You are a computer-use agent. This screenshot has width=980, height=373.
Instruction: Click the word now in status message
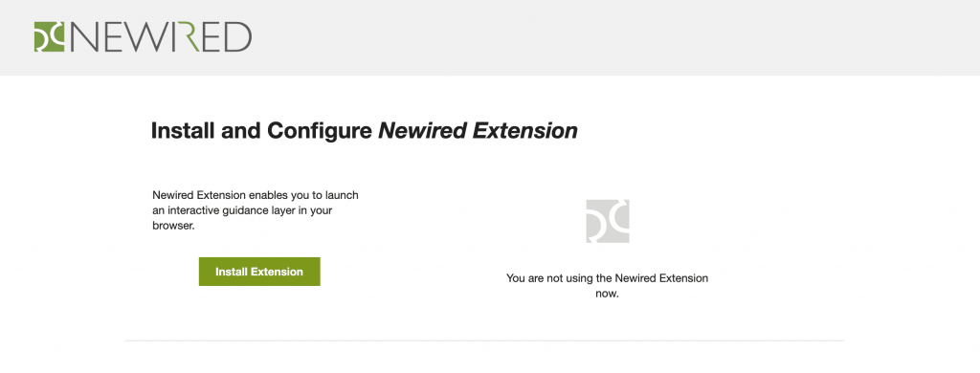tap(607, 294)
